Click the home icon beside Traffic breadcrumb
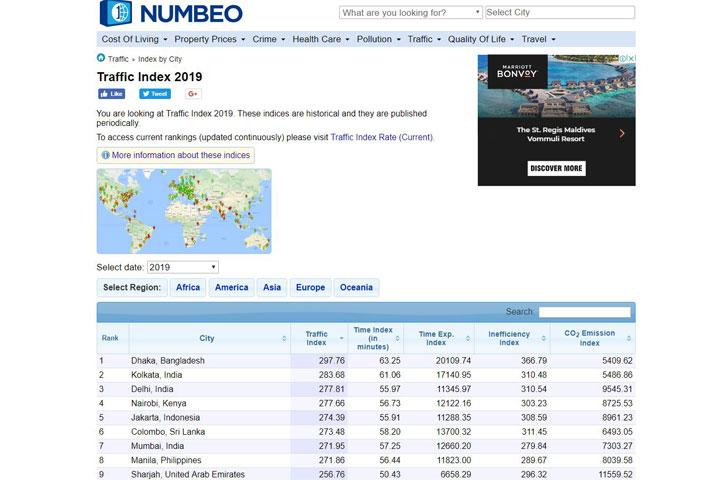The width and height of the screenshot is (720, 480). pyautogui.click(x=101, y=58)
